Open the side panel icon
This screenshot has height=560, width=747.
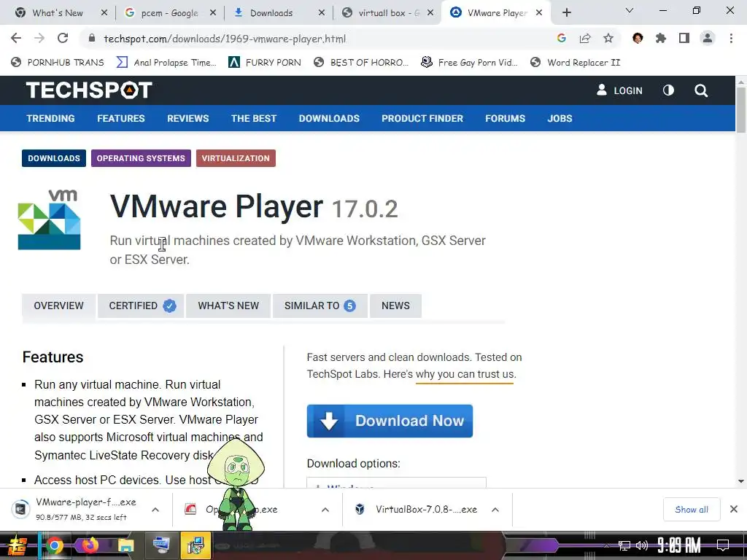pyautogui.click(x=684, y=38)
